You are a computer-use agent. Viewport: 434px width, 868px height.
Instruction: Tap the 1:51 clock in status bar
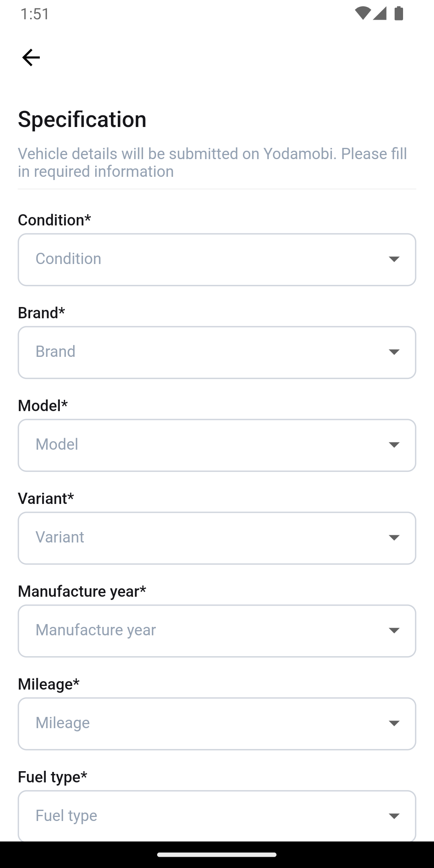[x=35, y=14]
